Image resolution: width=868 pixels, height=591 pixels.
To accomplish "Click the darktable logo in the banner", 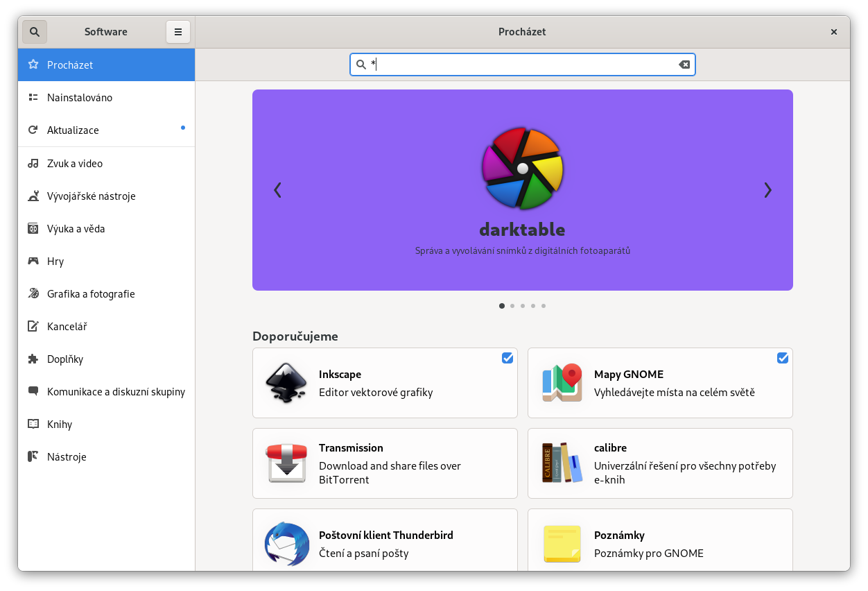I will [x=523, y=168].
